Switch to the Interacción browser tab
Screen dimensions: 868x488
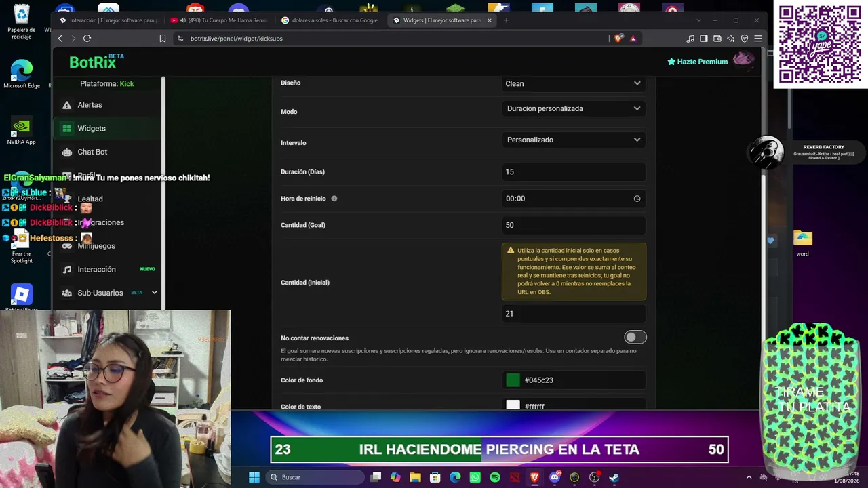coord(107,20)
